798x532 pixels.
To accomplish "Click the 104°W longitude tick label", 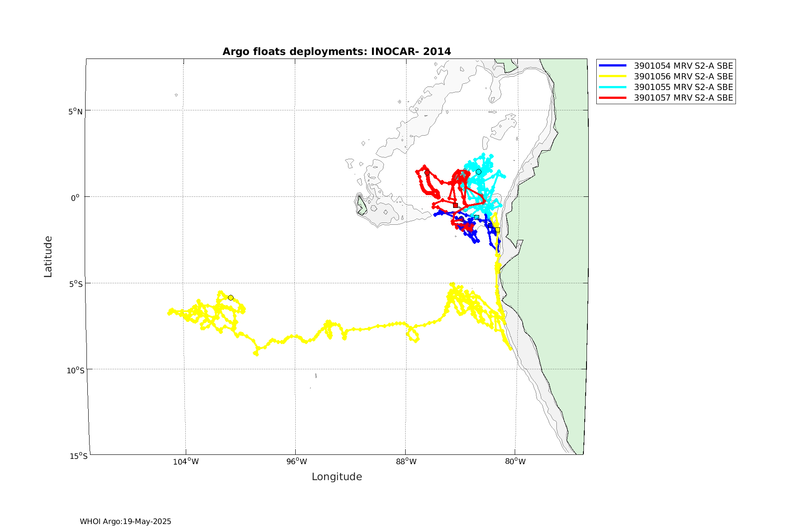I will [x=185, y=462].
